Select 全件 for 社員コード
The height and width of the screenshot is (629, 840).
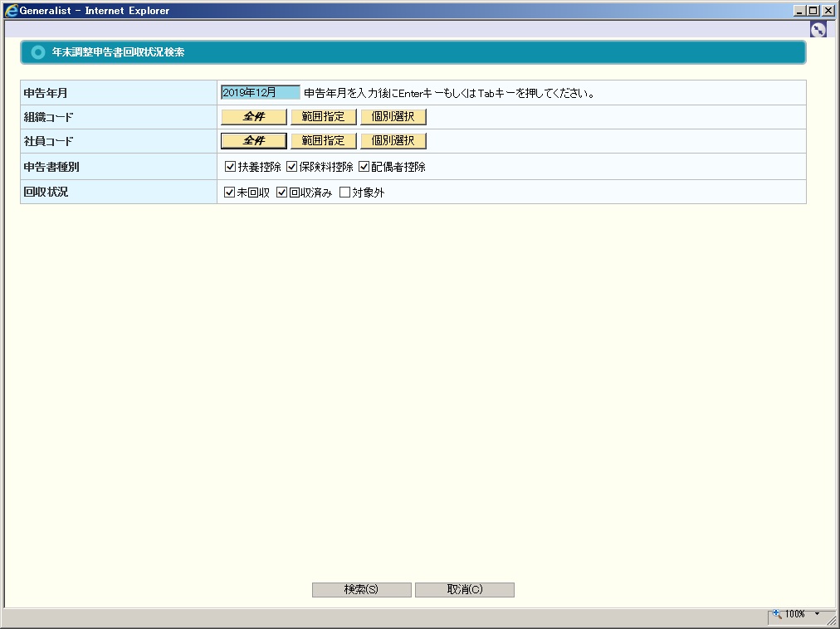(x=253, y=141)
